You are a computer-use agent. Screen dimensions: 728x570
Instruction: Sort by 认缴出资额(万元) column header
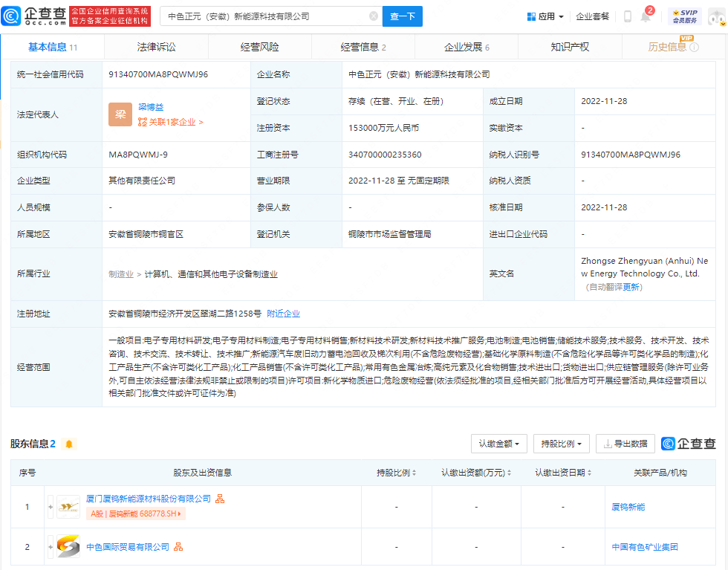pyautogui.click(x=476, y=473)
